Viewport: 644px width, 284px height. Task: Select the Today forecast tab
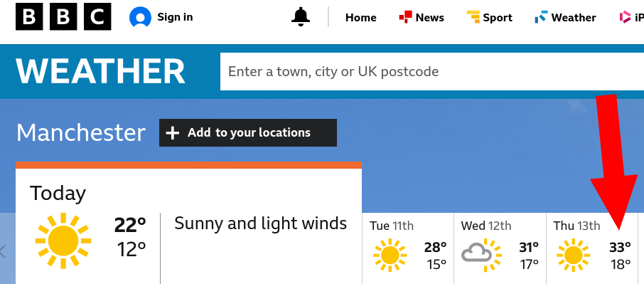[x=188, y=226]
